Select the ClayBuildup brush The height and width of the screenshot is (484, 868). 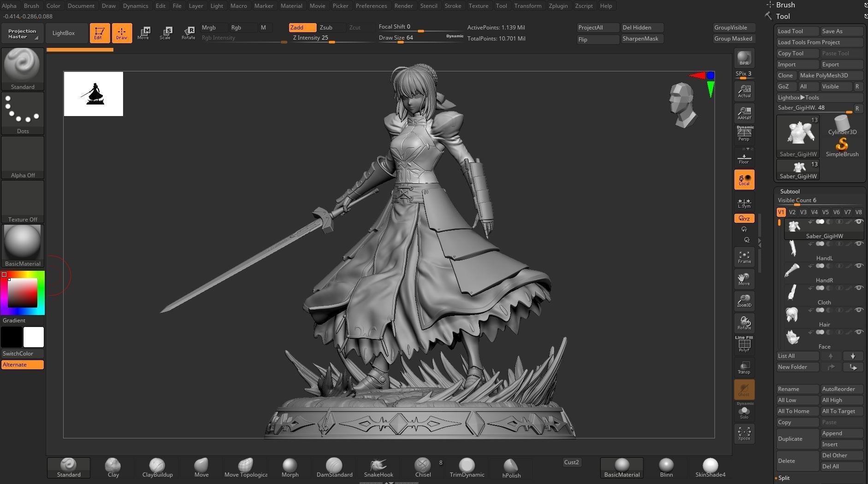pos(157,468)
